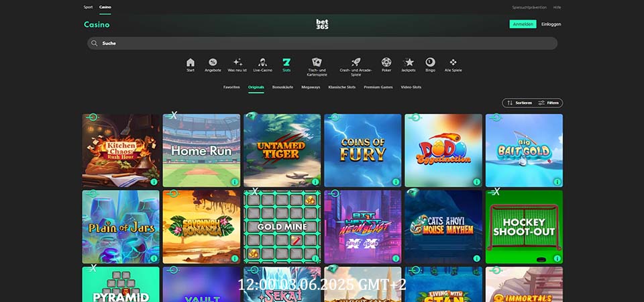Launch the Gold Mine game
Screen dimensions: 644x302
tap(282, 227)
